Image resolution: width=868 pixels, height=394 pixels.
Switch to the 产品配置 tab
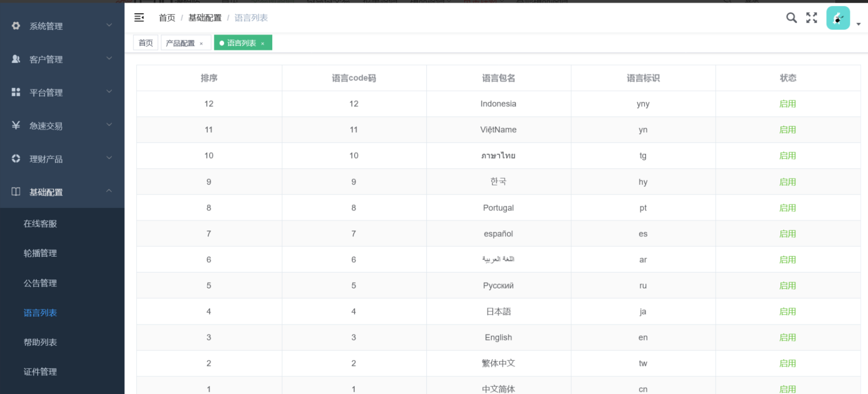(180, 43)
